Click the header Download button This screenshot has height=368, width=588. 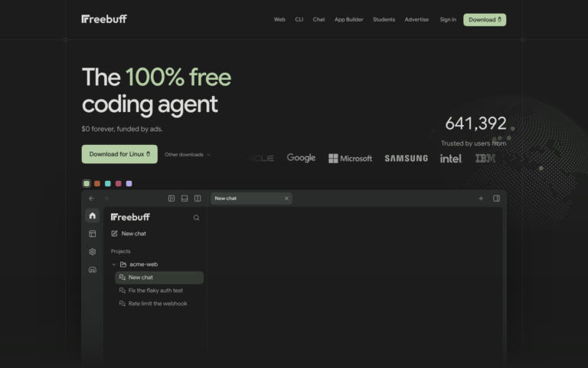tap(485, 20)
